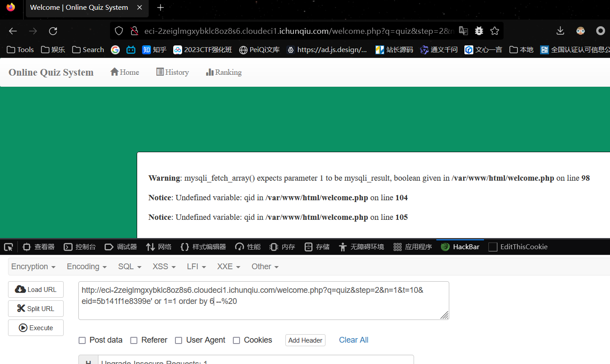Click the bug extension icon in address bar
The image size is (610, 364).
pos(479,31)
